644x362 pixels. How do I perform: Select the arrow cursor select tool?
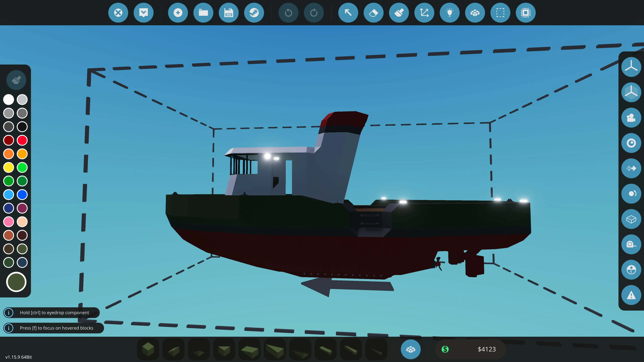pos(348,13)
